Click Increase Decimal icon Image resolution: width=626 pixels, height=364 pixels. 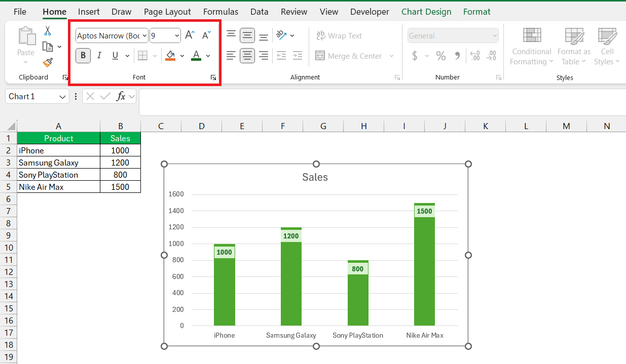click(475, 56)
